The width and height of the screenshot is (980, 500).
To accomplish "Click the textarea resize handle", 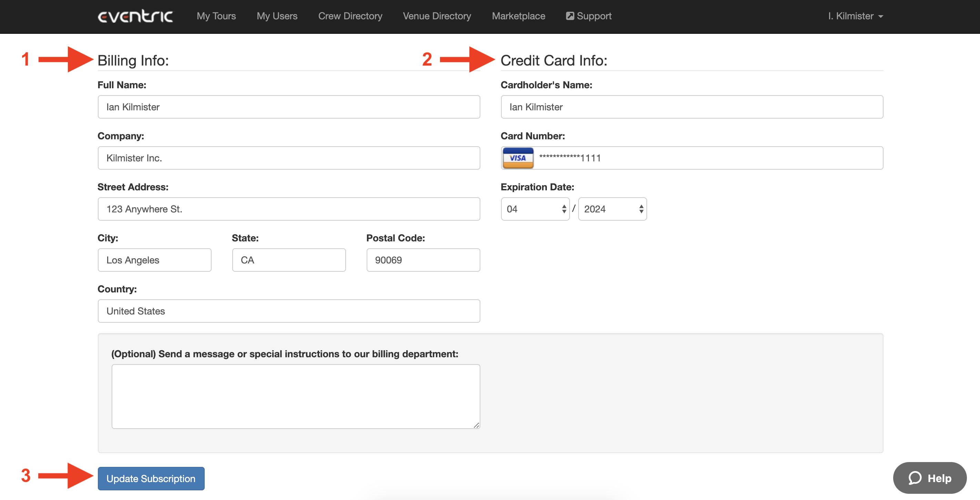I will [x=476, y=425].
